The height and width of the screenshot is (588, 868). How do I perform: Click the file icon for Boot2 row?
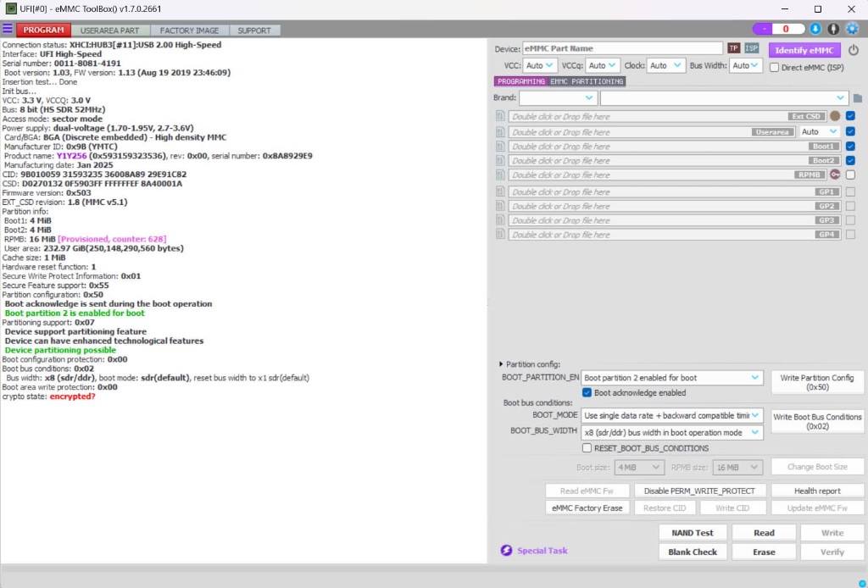(500, 160)
